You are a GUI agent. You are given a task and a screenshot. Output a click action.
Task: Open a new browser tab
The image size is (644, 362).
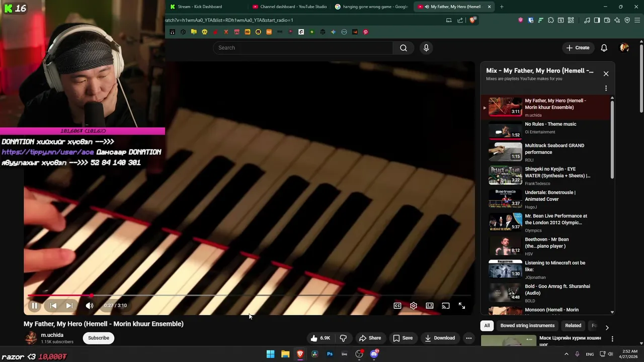pyautogui.click(x=502, y=7)
